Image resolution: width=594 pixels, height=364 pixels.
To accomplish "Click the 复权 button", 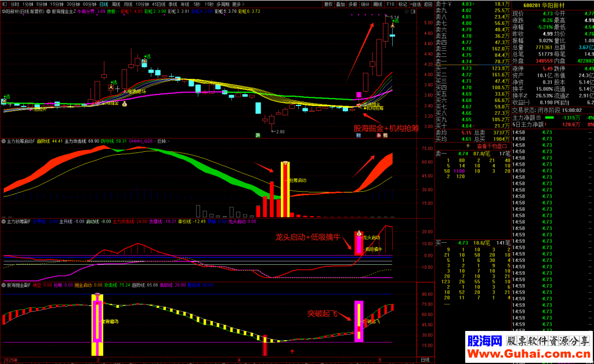I will pyautogui.click(x=328, y=4).
